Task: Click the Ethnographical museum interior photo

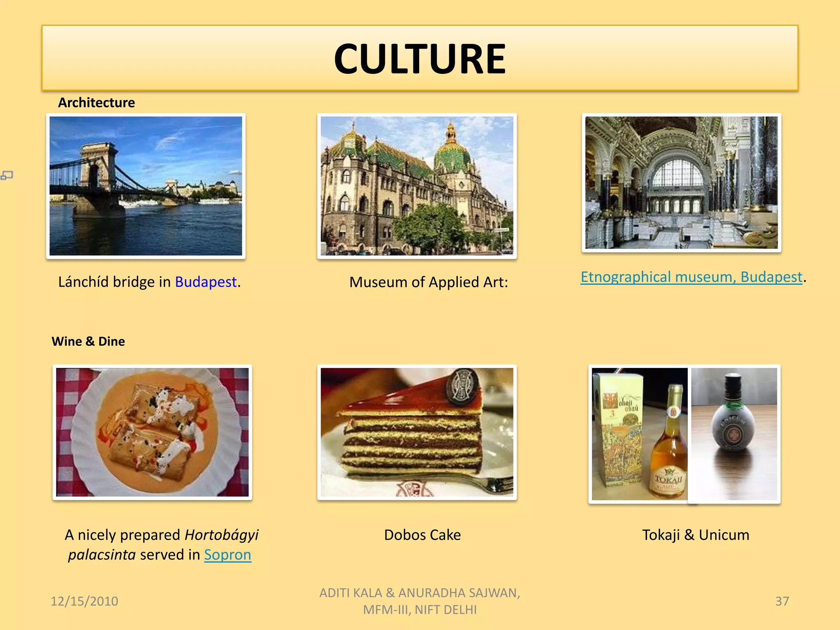Action: tap(681, 183)
